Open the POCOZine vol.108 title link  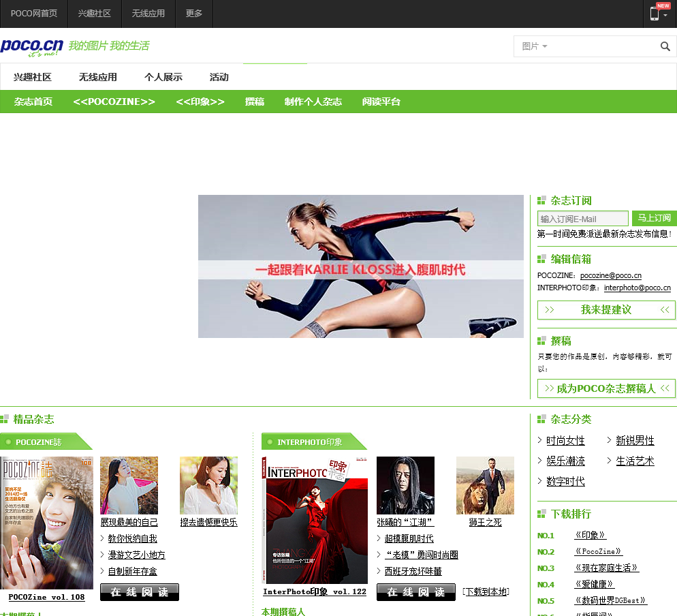click(46, 597)
